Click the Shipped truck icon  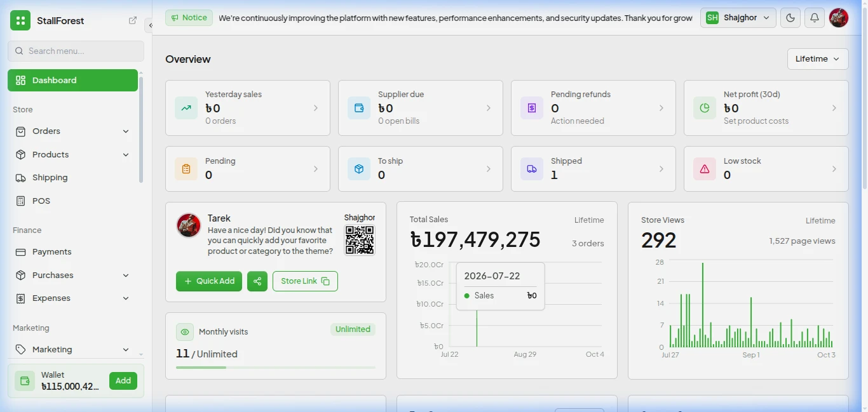click(x=532, y=169)
